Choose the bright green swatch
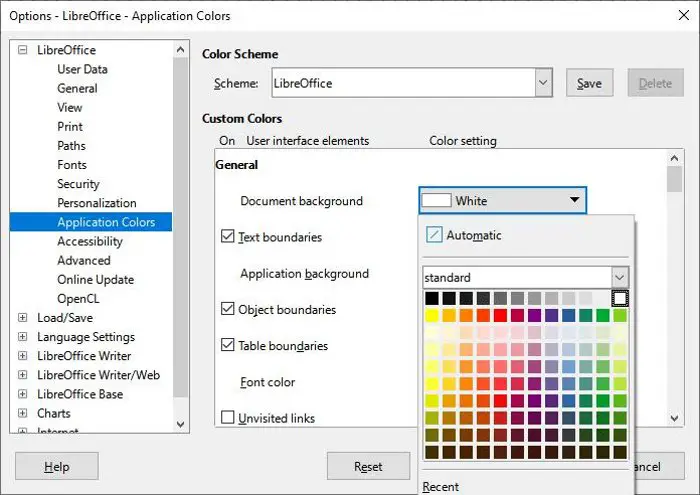Screen dimensions: 700x495 [603, 315]
